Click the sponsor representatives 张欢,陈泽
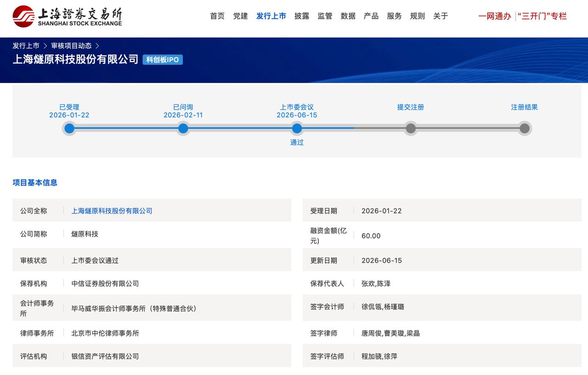 (x=376, y=283)
